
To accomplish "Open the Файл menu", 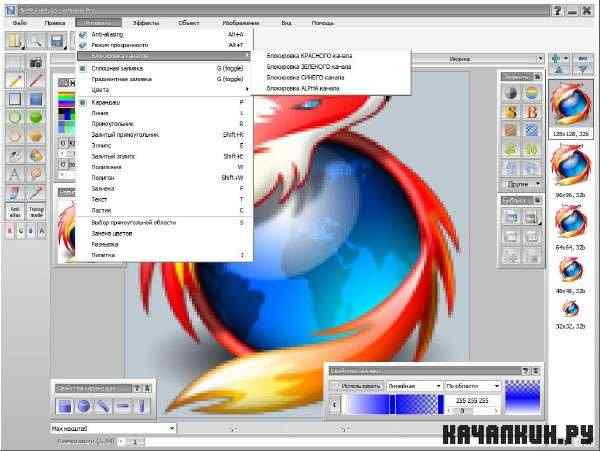I will click(x=20, y=23).
